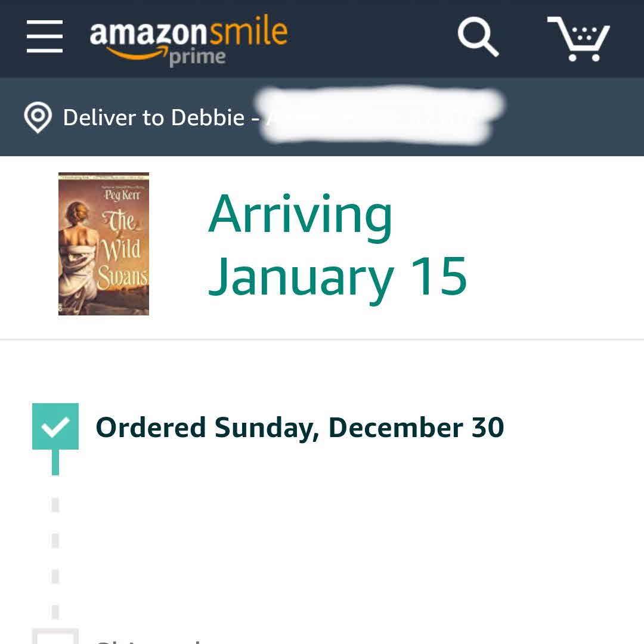The width and height of the screenshot is (644, 644).
Task: Click the Arriving heading text
Action: pos(300,214)
